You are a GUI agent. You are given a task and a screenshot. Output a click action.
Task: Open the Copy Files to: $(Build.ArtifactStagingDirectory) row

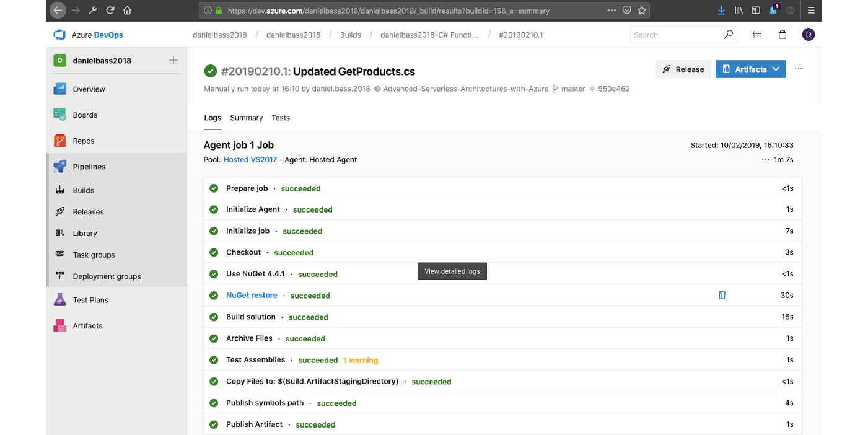click(x=502, y=382)
